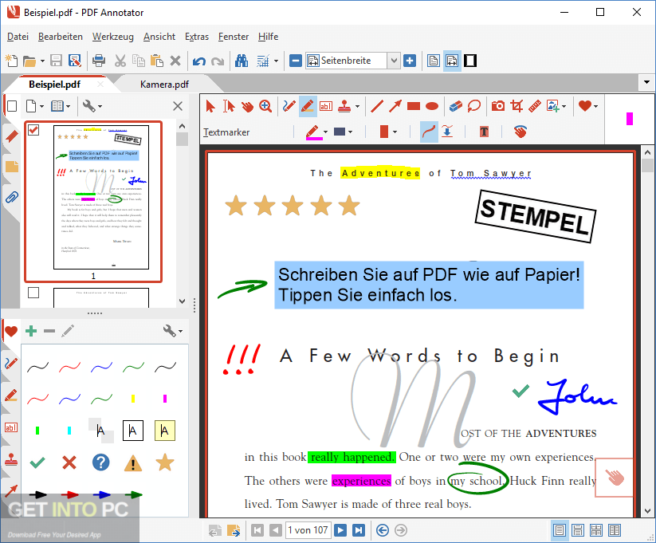The image size is (656, 543).
Task: Go to the next page
Action: (x=341, y=530)
